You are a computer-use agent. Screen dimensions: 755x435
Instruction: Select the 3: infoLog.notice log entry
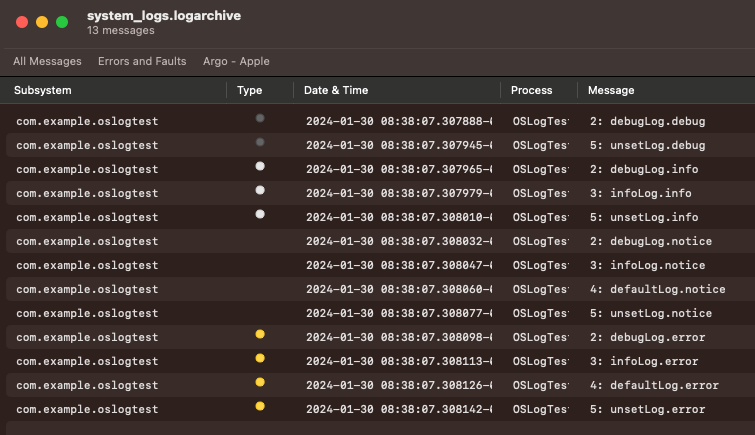click(647, 266)
